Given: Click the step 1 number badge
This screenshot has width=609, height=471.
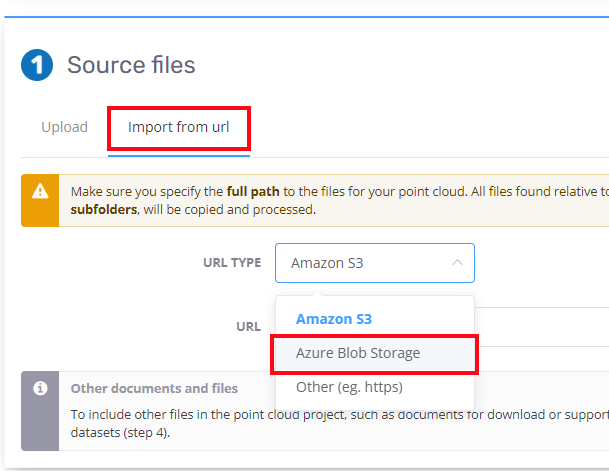Looking at the screenshot, I should coord(37,65).
